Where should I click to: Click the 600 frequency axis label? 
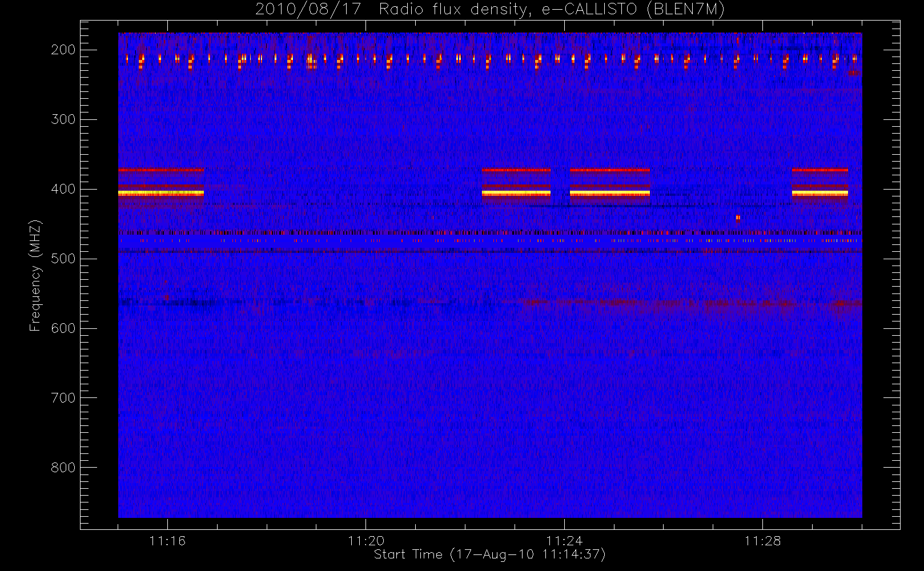(63, 328)
